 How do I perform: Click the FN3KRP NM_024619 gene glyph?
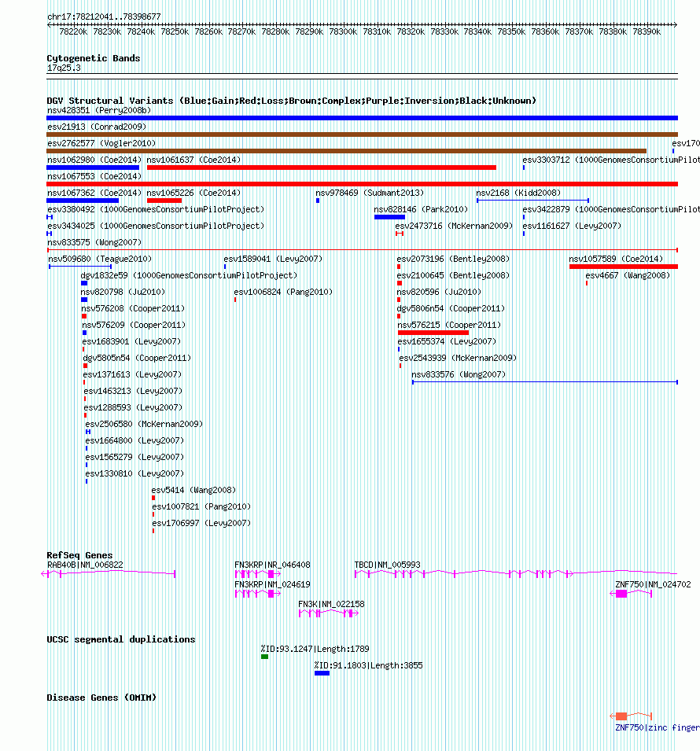click(x=258, y=594)
